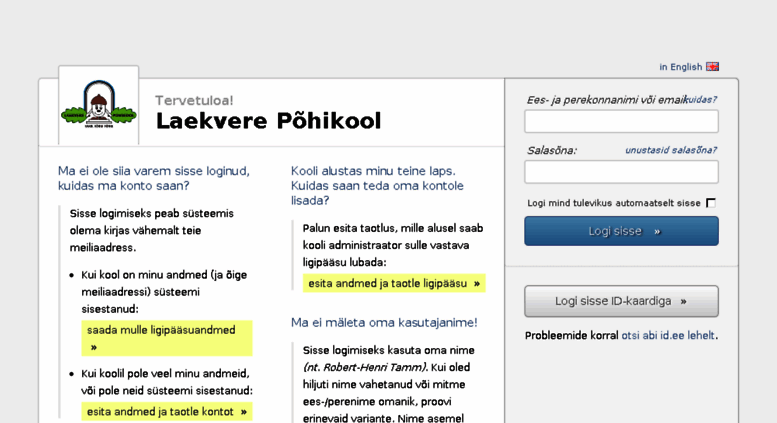The height and width of the screenshot is (423, 777).
Task: Click paragraph 'Palun esita taotlus, mille alusel'
Action: (393, 245)
